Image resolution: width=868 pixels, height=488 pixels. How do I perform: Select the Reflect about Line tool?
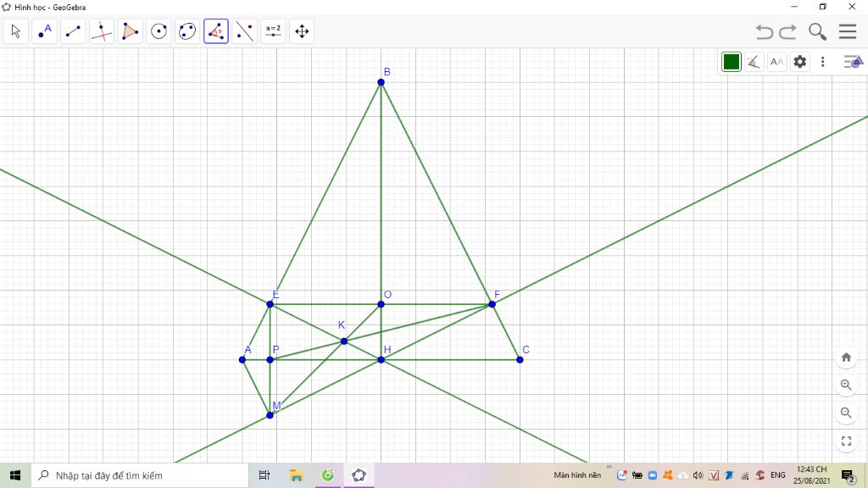click(245, 31)
